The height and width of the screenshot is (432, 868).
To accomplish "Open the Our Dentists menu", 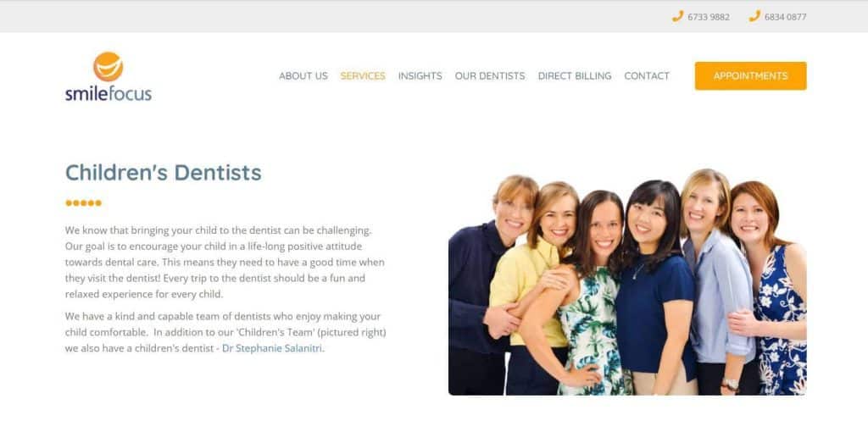I will tap(490, 75).
